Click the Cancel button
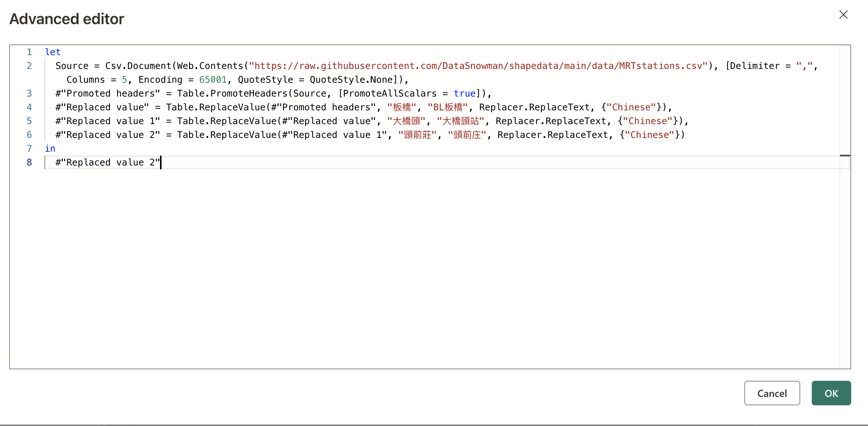This screenshot has width=868, height=426. click(772, 393)
